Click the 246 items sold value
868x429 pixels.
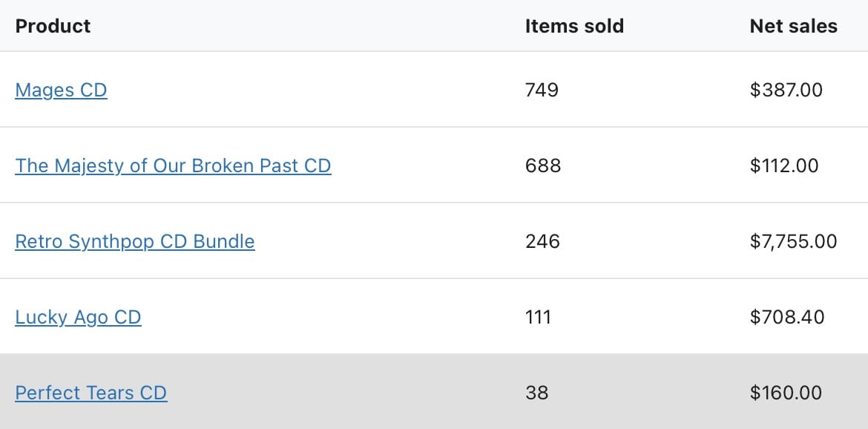pyautogui.click(x=542, y=241)
